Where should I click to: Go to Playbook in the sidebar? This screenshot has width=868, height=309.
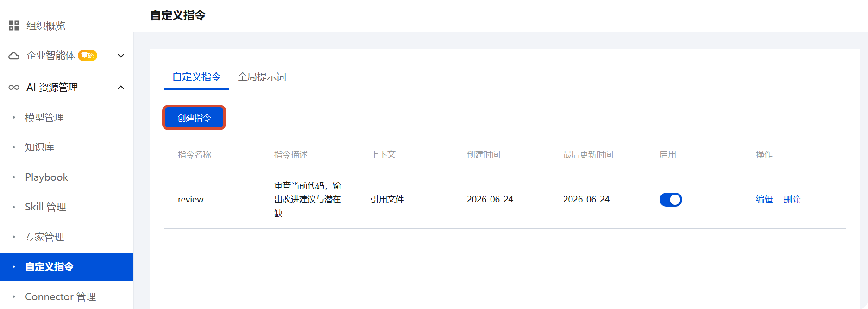(46, 177)
